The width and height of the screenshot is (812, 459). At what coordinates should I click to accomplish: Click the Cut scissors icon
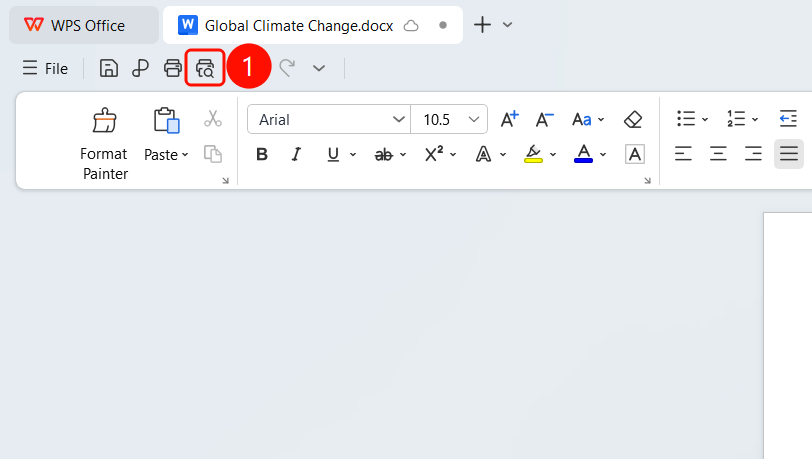[212, 119]
